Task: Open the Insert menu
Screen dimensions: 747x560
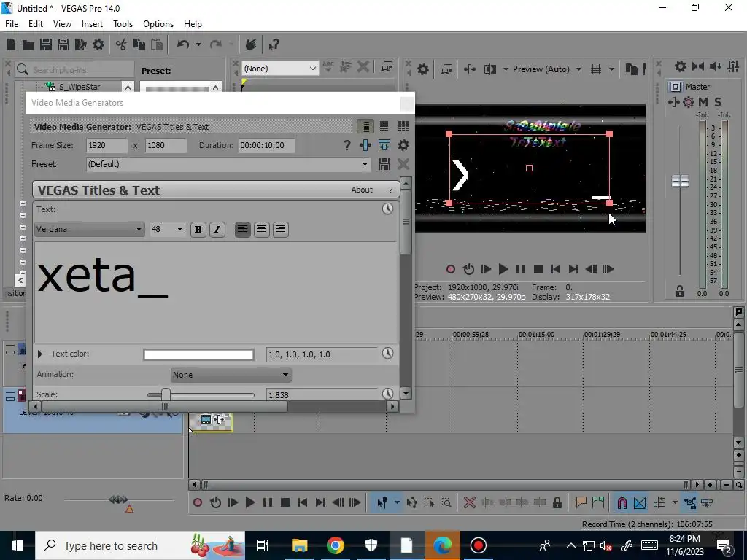Action: pos(92,24)
